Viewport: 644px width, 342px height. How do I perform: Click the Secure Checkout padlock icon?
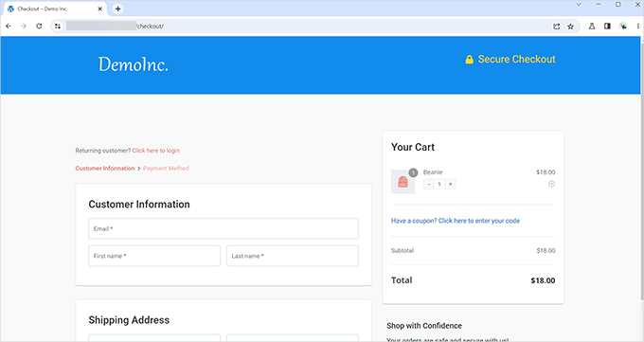pyautogui.click(x=469, y=60)
